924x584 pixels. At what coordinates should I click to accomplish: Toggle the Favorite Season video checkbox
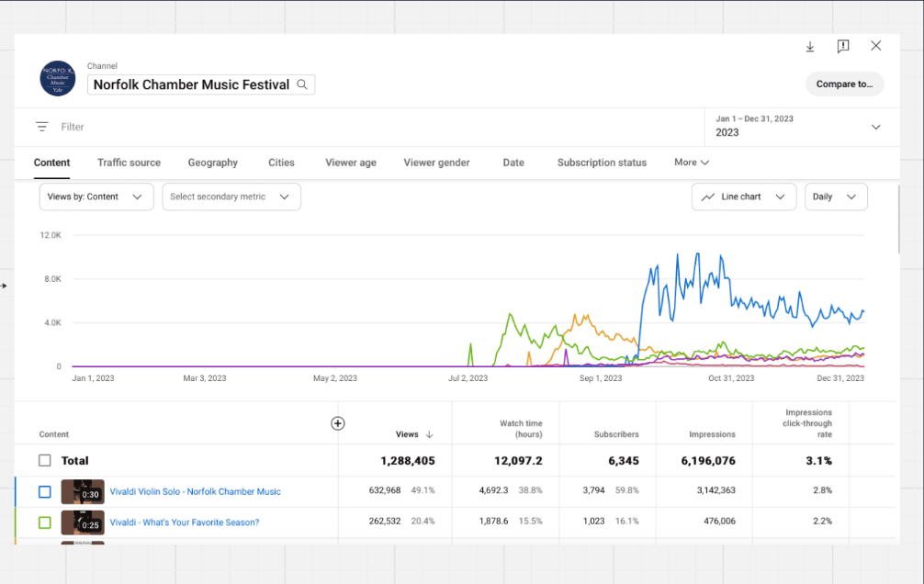[x=45, y=522]
